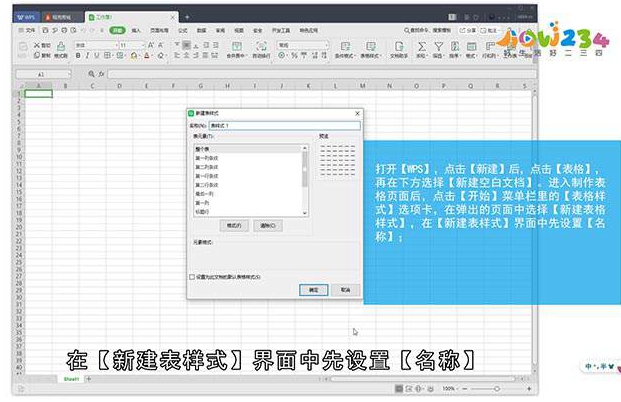Image resolution: width=621 pixels, height=402 pixels.
Task: Click the middle vertical alignment icon
Action: (186, 45)
